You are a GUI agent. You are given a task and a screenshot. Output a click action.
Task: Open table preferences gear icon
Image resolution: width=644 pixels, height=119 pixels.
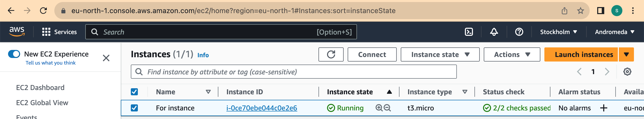627,72
